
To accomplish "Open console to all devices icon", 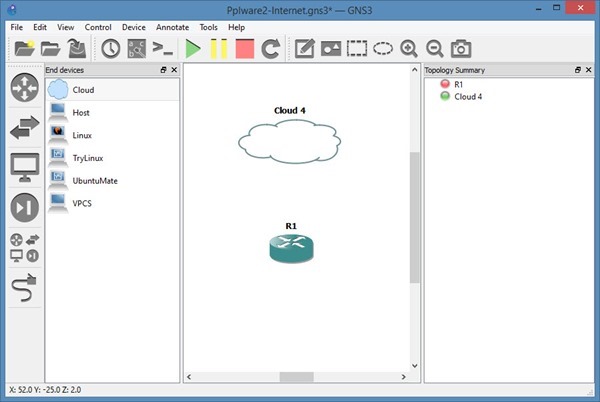I will click(x=163, y=49).
